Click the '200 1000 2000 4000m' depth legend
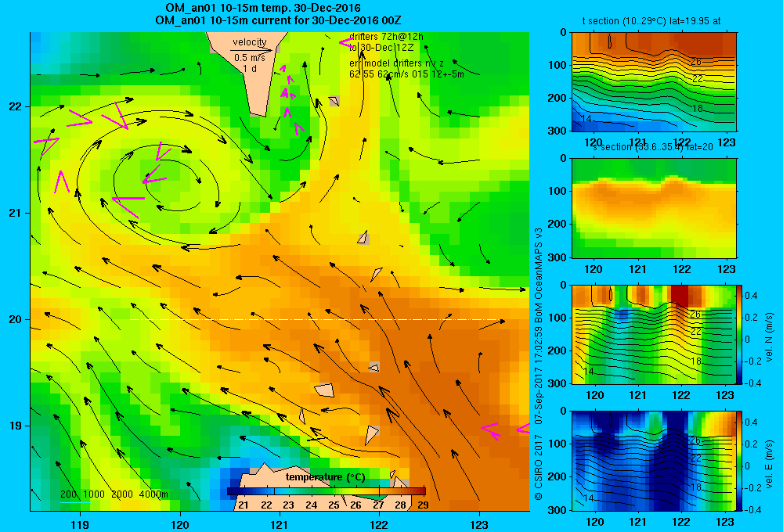The width and height of the screenshot is (783, 532). pos(114,494)
